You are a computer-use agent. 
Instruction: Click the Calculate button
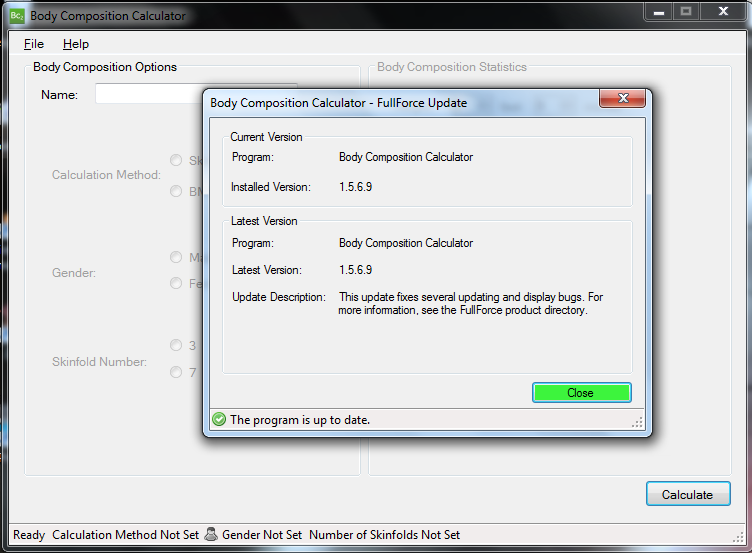pos(688,494)
